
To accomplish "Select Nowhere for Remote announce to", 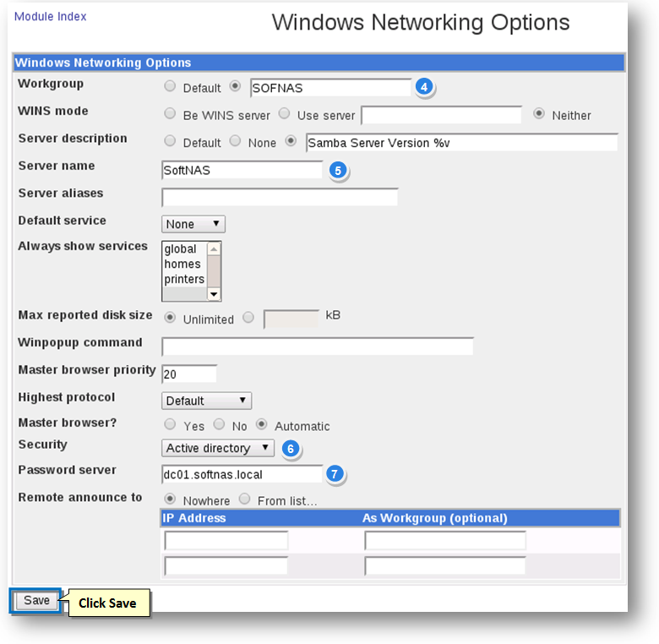I will 170,499.
